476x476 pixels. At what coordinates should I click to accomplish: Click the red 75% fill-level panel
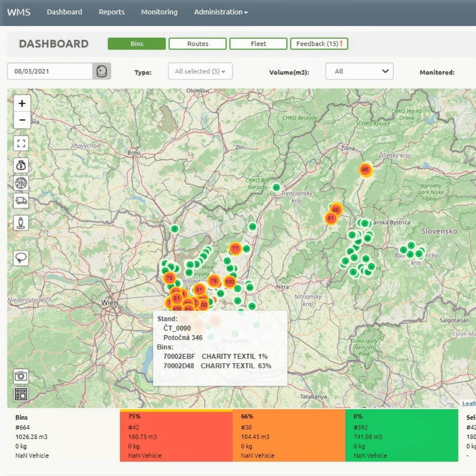pyautogui.click(x=176, y=435)
